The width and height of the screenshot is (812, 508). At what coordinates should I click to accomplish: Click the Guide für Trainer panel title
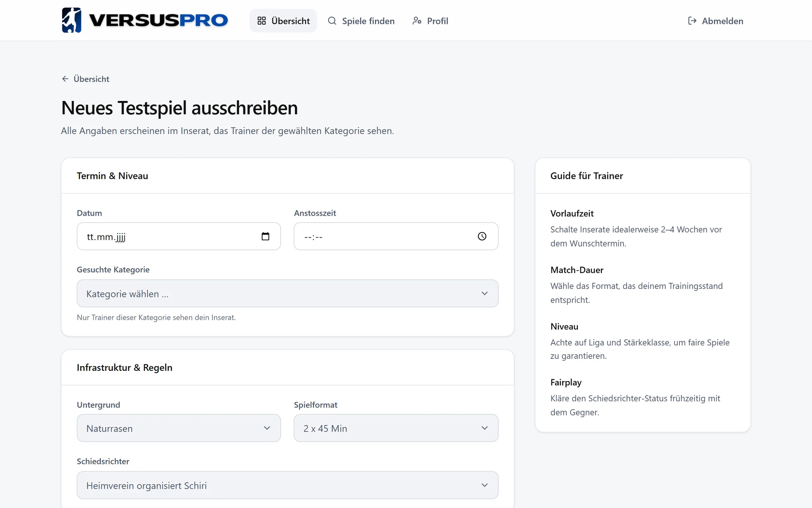coord(587,176)
